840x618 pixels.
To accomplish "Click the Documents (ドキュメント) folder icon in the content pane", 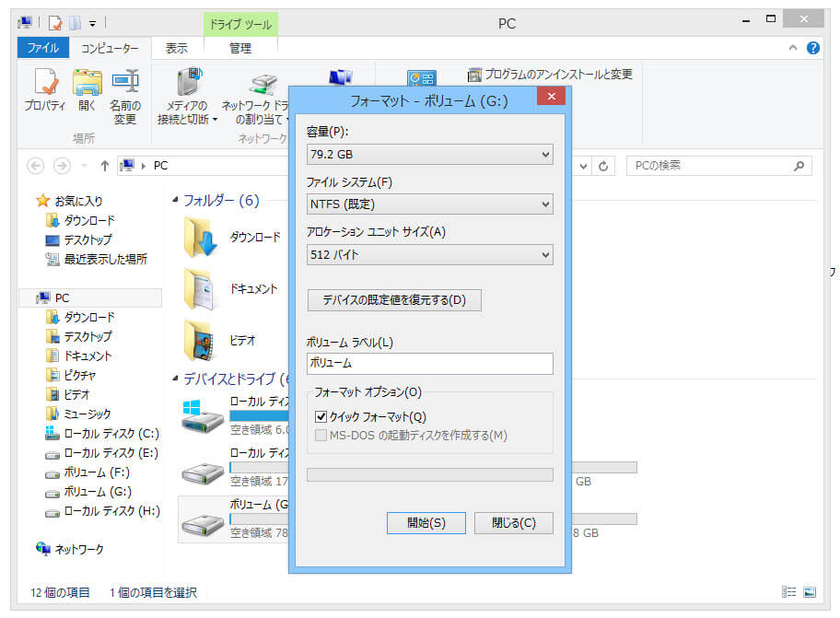I will tap(201, 289).
